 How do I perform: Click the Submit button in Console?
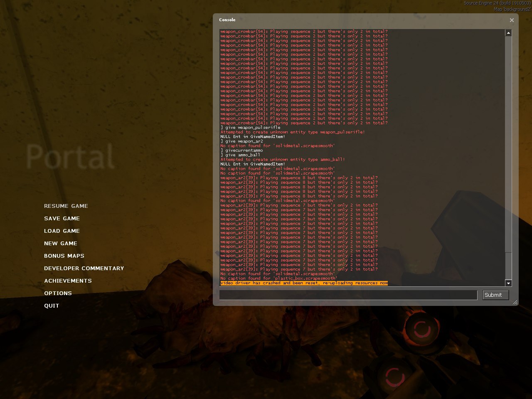[495, 295]
